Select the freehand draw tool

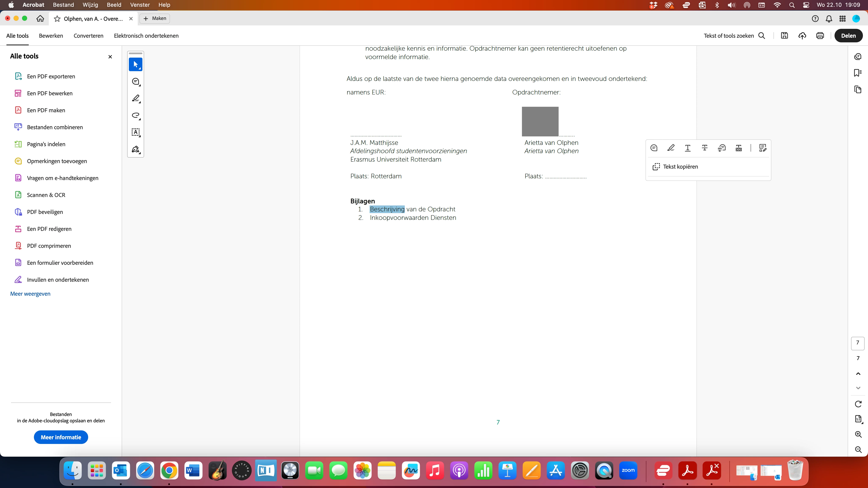pos(135,115)
